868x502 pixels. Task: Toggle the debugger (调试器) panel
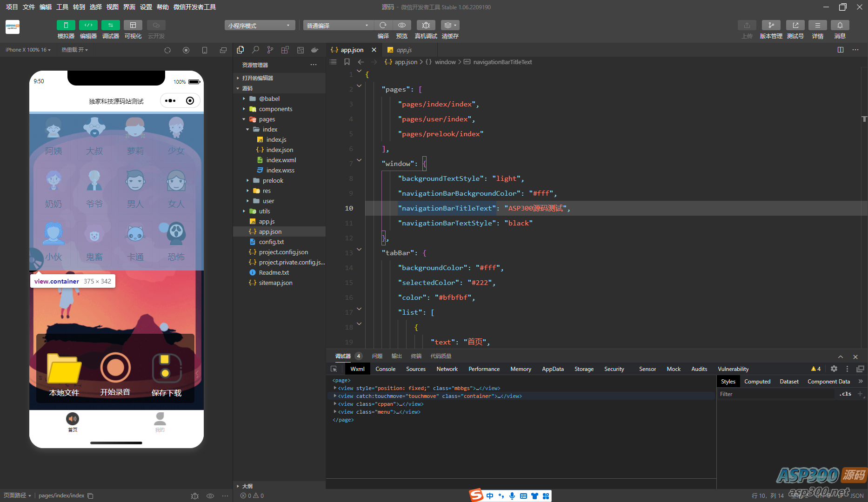pyautogui.click(x=110, y=25)
